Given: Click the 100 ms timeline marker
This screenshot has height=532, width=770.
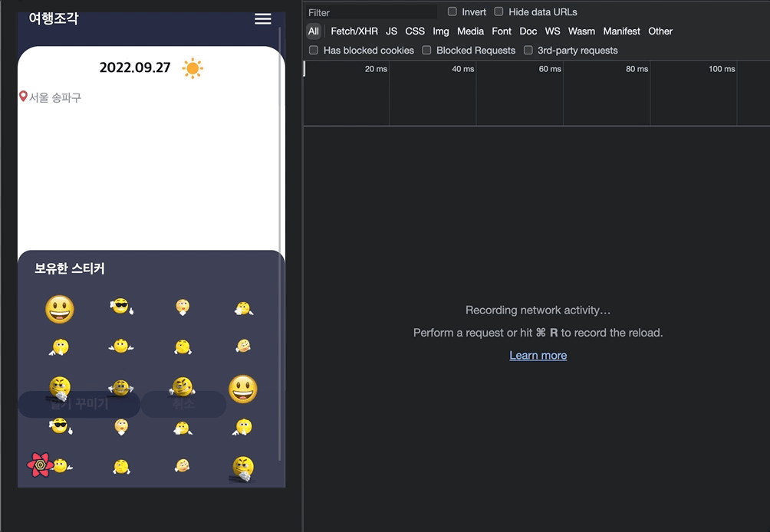Looking at the screenshot, I should [722, 69].
